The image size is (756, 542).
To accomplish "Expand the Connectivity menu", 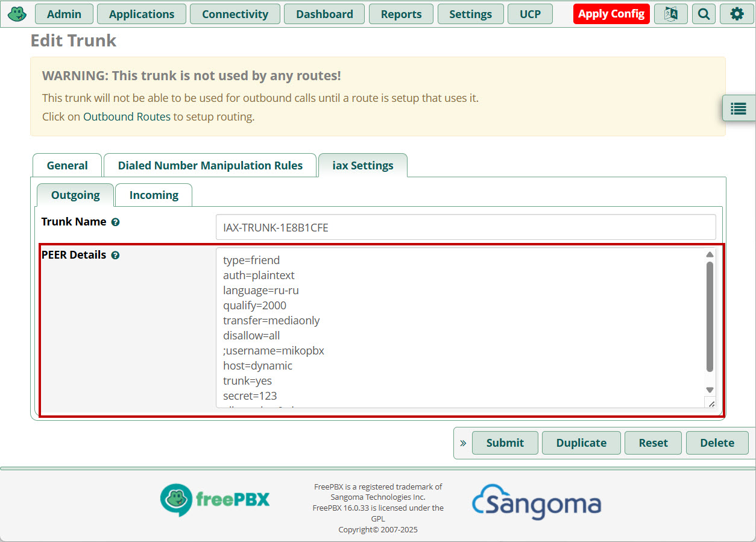I will pyautogui.click(x=235, y=14).
